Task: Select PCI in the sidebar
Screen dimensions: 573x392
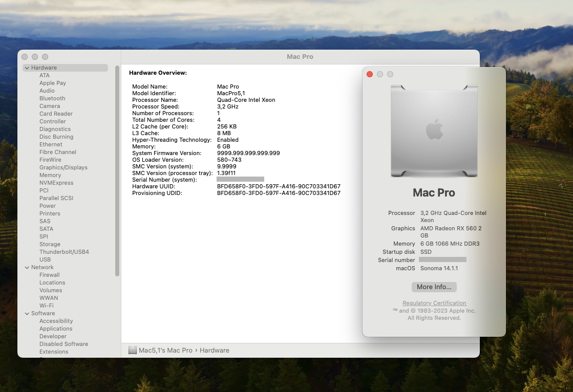Action: pos(44,190)
